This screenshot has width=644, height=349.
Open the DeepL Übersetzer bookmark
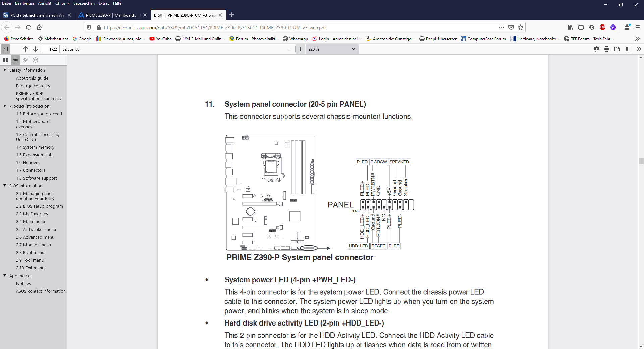(x=438, y=39)
